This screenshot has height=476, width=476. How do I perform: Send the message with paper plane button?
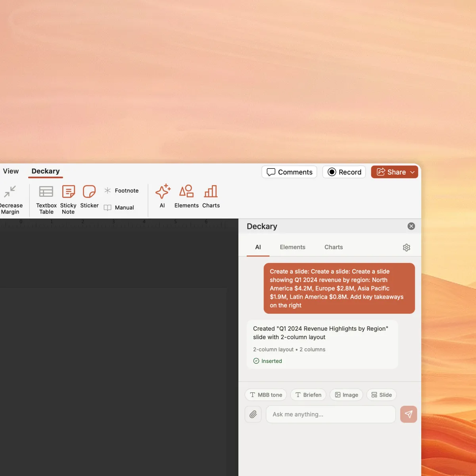point(409,415)
